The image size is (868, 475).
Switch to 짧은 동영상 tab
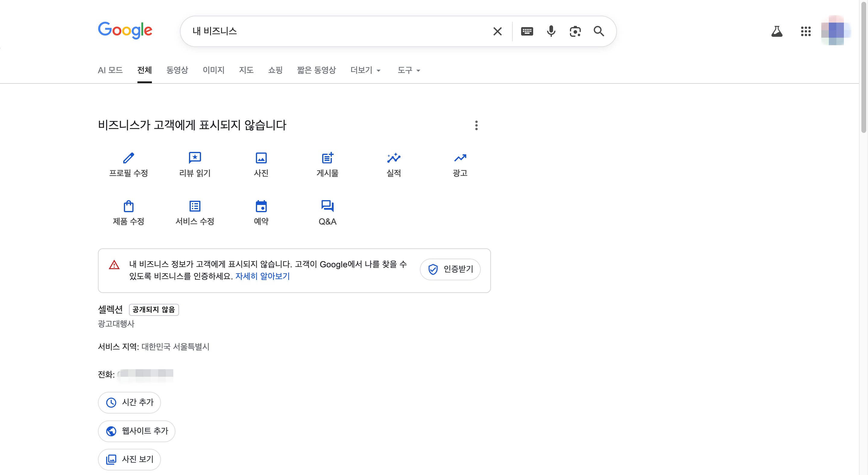click(316, 70)
